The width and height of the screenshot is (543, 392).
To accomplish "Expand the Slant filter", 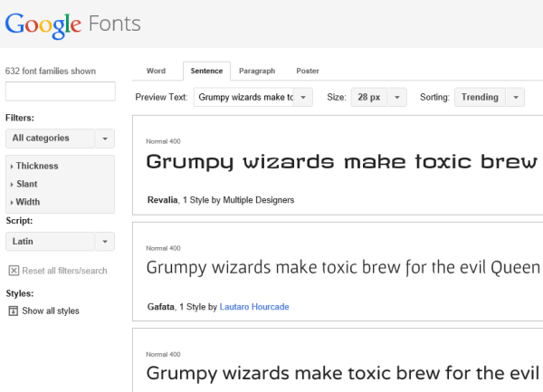I will coord(24,184).
